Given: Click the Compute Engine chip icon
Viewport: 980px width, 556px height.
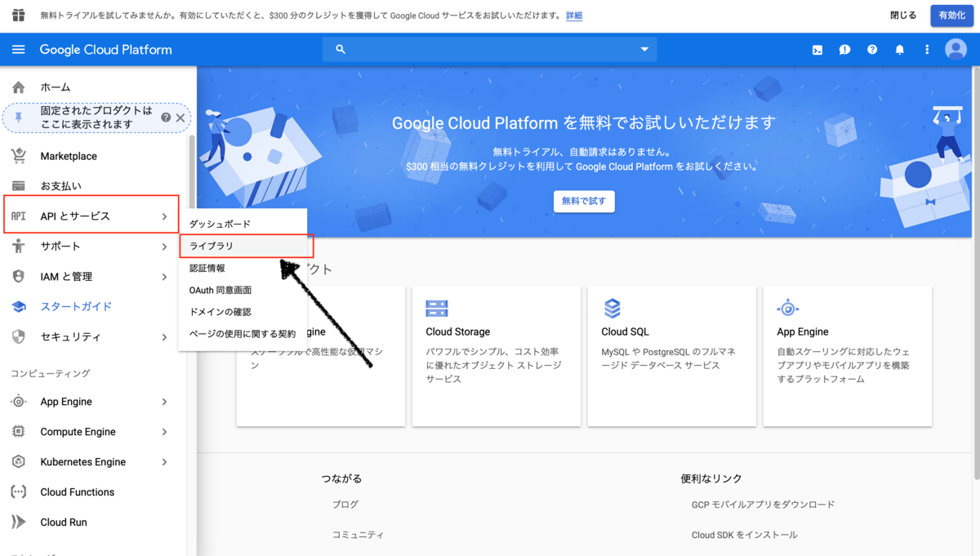Looking at the screenshot, I should [x=18, y=432].
